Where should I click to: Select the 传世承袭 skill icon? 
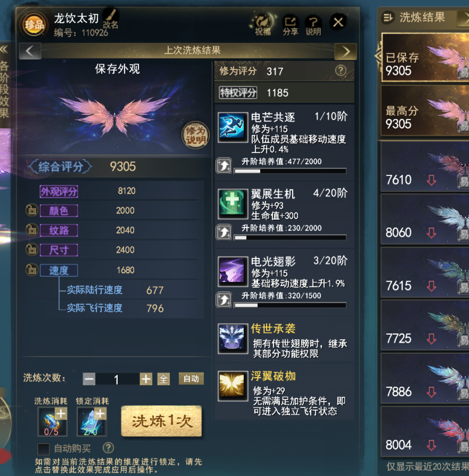click(x=233, y=338)
